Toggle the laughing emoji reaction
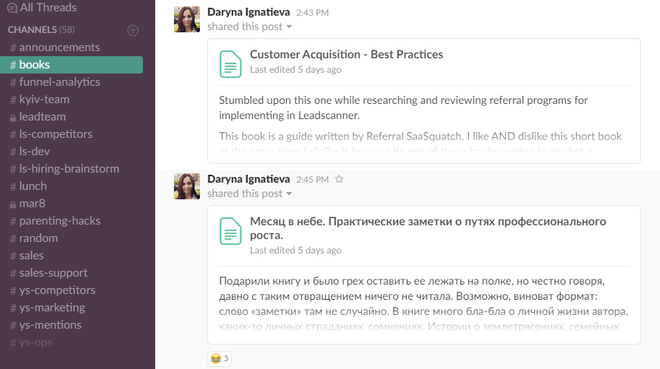 click(219, 358)
